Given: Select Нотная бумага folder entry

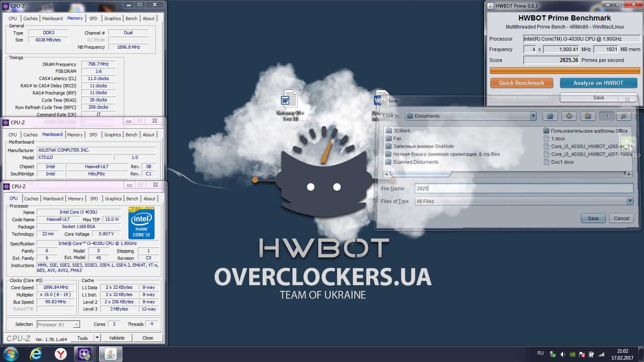Looking at the screenshot, I should pyautogui.click(x=443, y=154).
